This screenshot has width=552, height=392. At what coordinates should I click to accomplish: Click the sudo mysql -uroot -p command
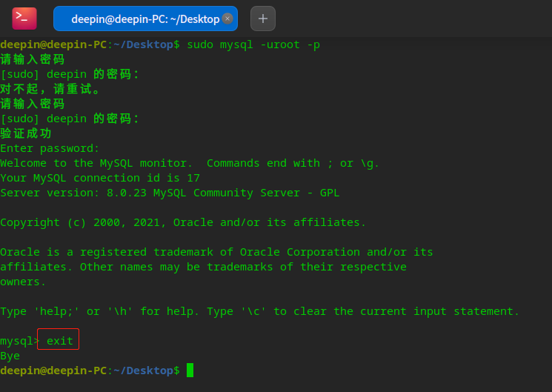tap(253, 44)
